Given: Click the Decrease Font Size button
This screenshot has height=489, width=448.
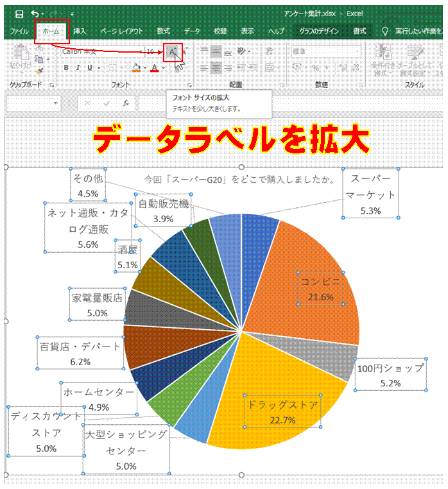Looking at the screenshot, I should point(184,52).
